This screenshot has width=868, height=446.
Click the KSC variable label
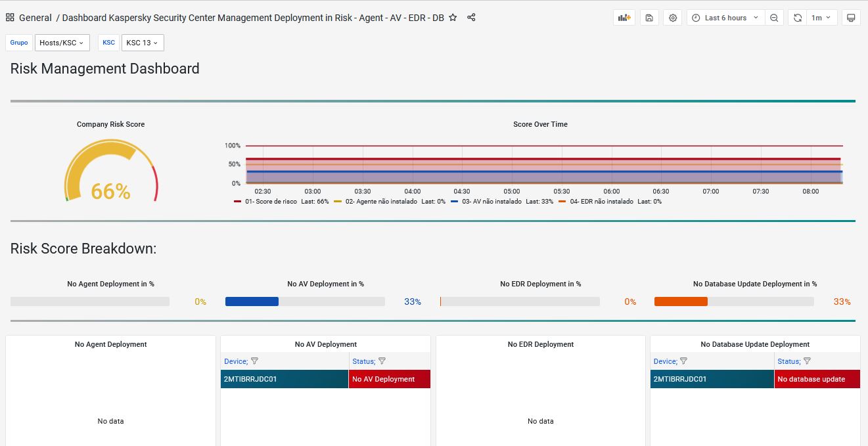pyautogui.click(x=109, y=43)
